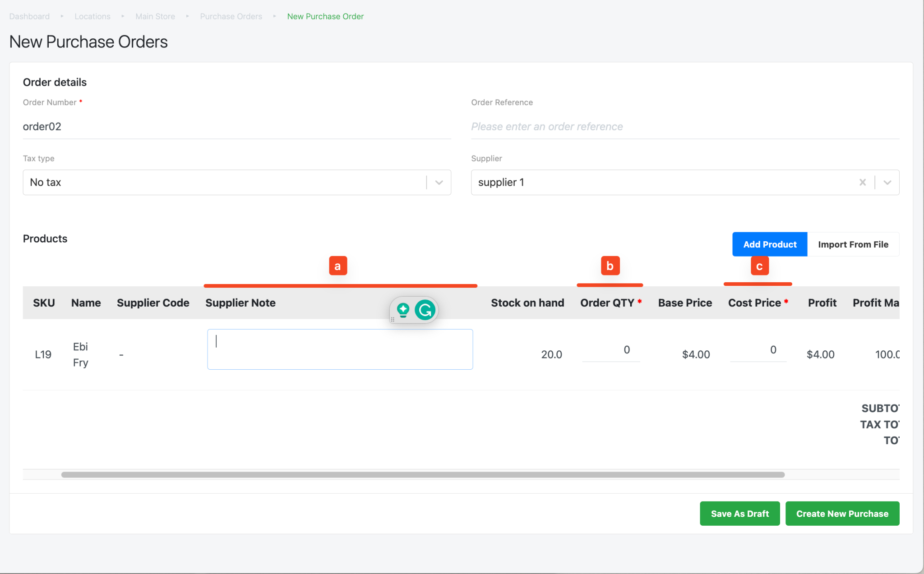Save As Draft
Viewport: 924px width, 574px height.
click(739, 514)
